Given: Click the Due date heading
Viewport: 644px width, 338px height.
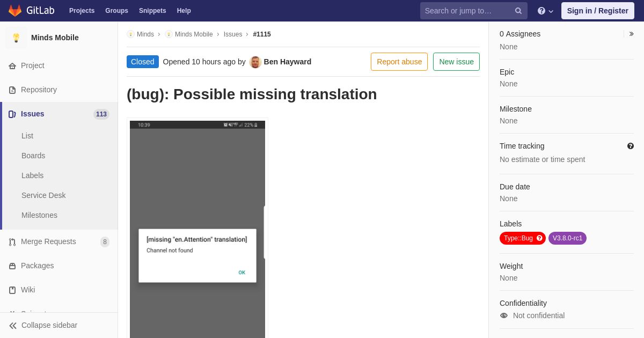Looking at the screenshot, I should 515,187.
